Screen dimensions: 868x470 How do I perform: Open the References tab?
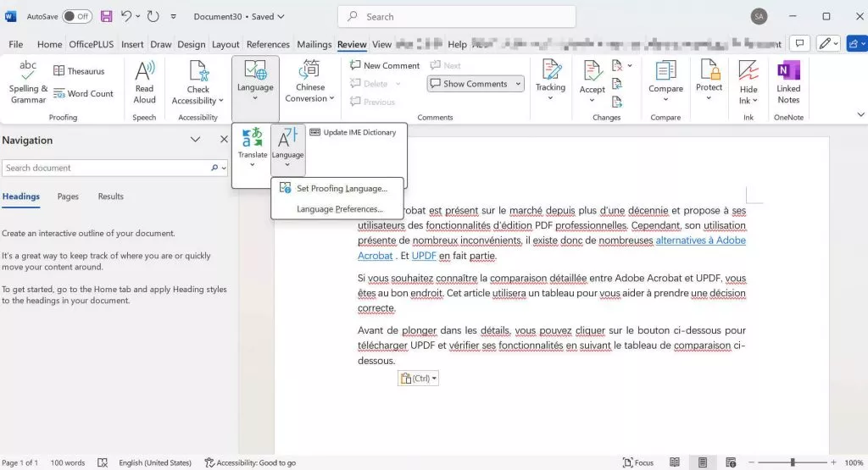tap(268, 44)
